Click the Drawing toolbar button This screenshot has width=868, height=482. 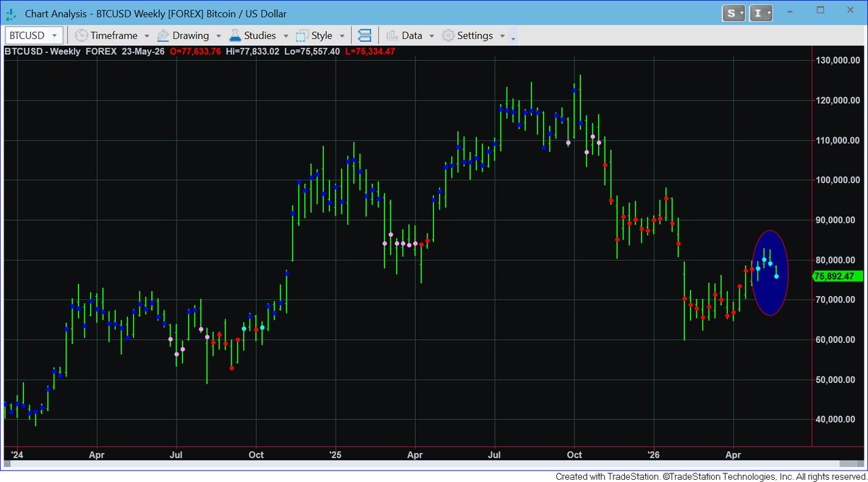click(x=183, y=35)
